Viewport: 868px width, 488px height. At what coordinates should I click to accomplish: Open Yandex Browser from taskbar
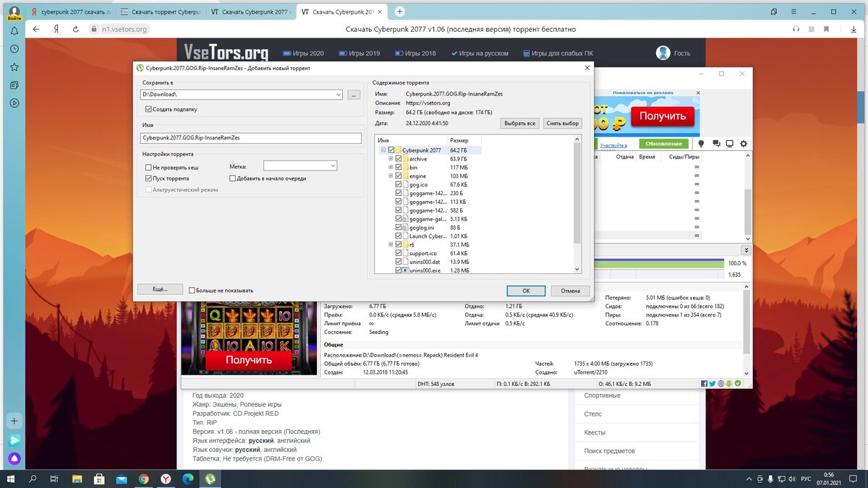[x=166, y=479]
